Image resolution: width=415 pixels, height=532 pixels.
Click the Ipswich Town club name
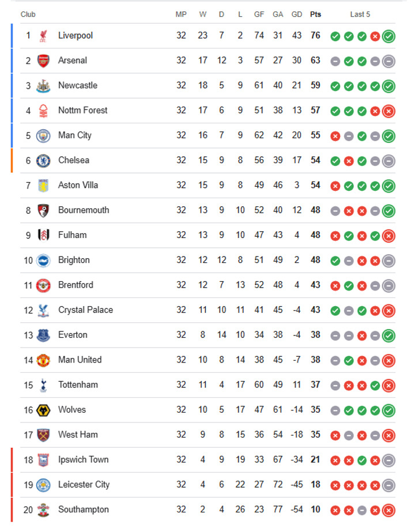point(83,459)
